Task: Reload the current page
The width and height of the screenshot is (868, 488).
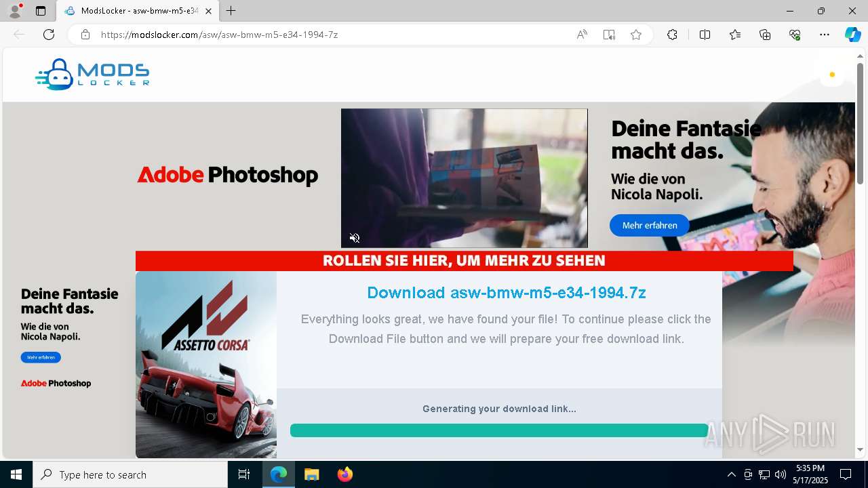Action: (x=49, y=35)
